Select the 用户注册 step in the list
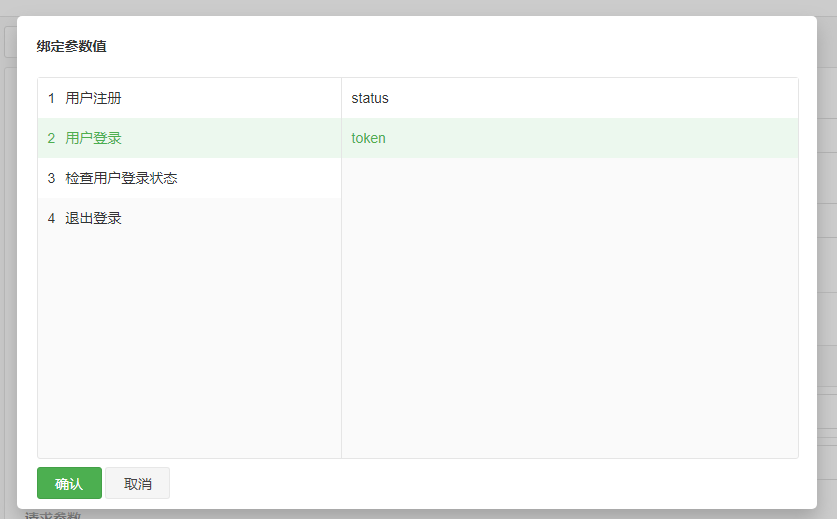Screen dimensions: 837x519 (189, 98)
